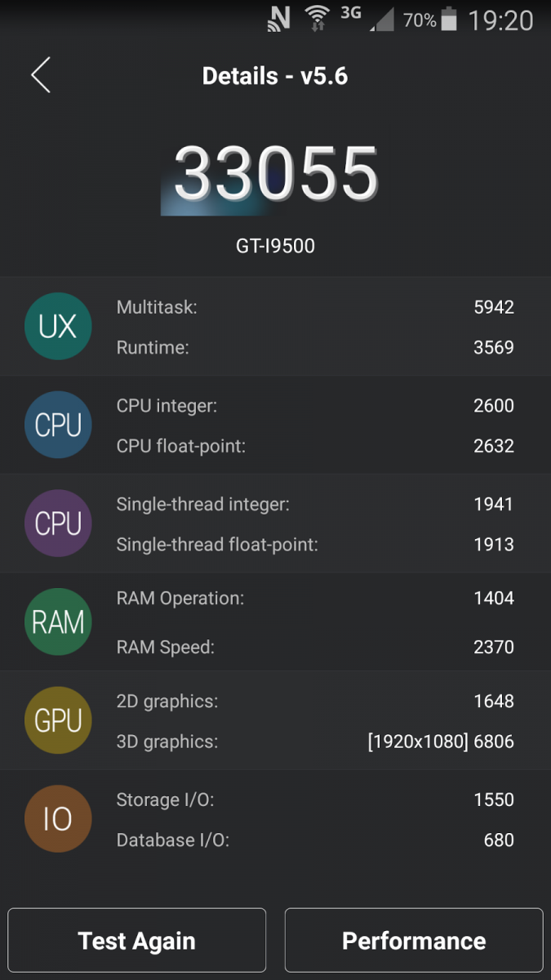Tap the Single-thread integer row
551x980 pixels.
pyautogui.click(x=315, y=504)
